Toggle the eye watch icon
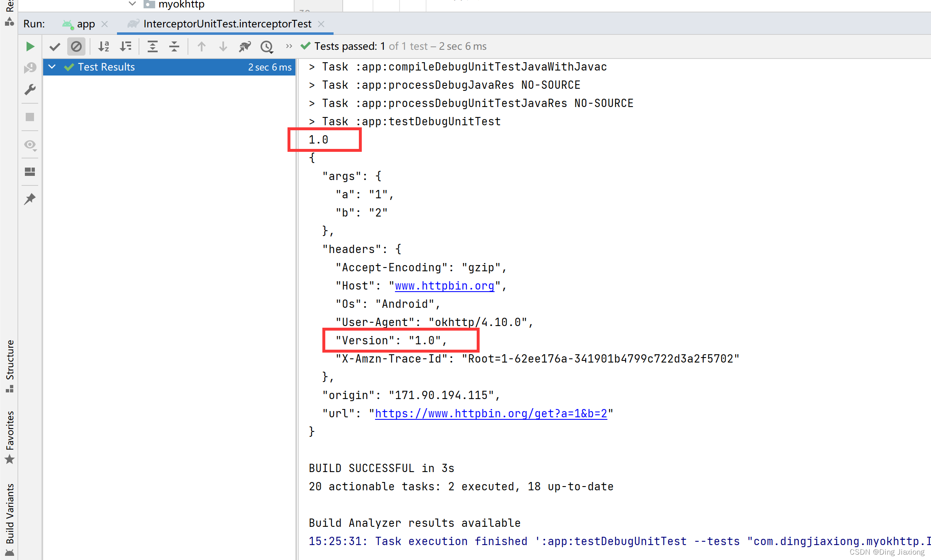This screenshot has width=931, height=560. click(30, 145)
